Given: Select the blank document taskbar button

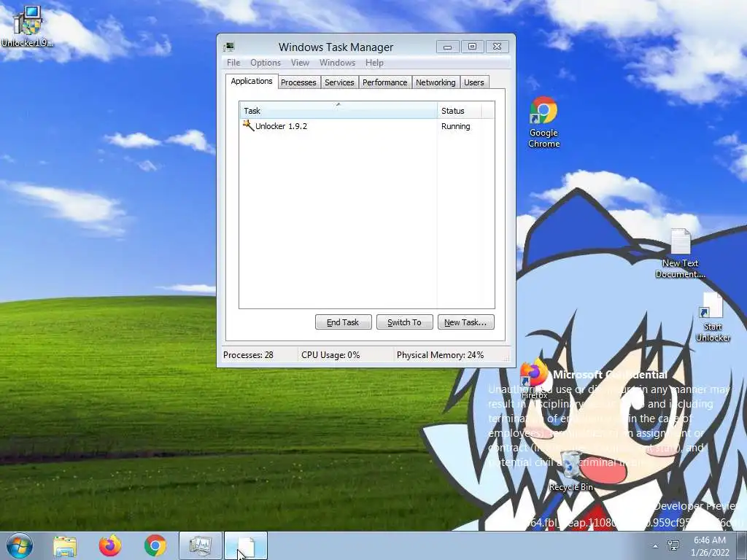Looking at the screenshot, I should [246, 545].
